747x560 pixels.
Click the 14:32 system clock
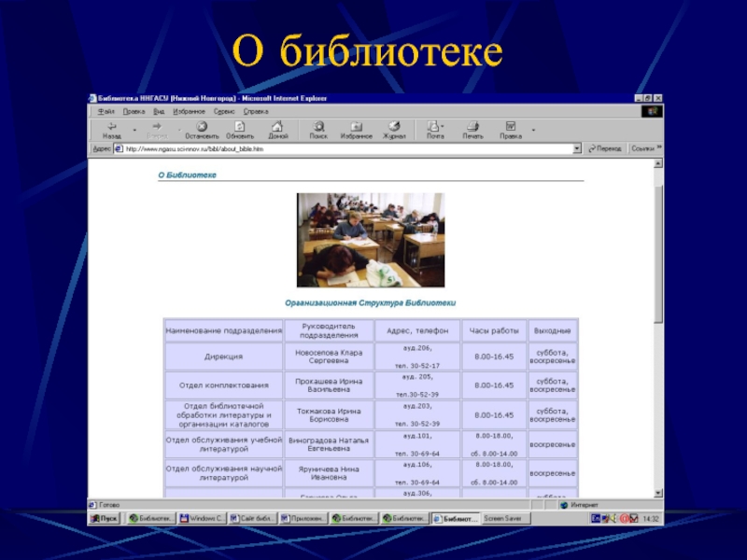click(650, 519)
